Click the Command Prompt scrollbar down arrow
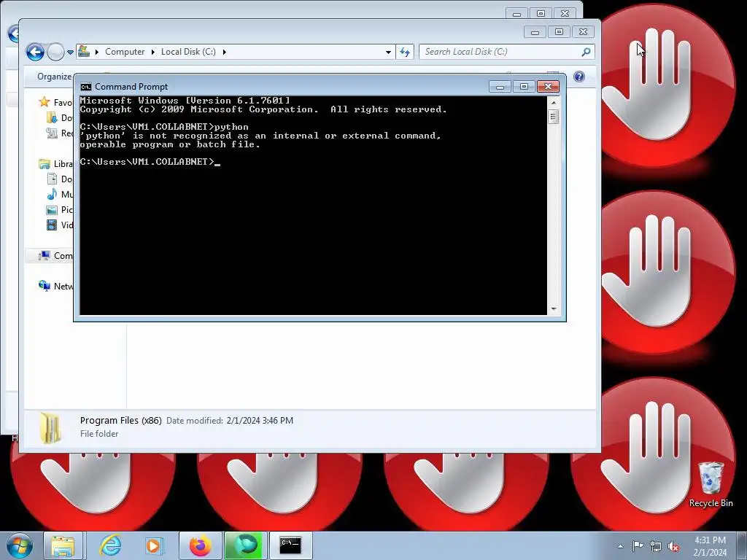Viewport: 747px width, 560px height. 553,309
